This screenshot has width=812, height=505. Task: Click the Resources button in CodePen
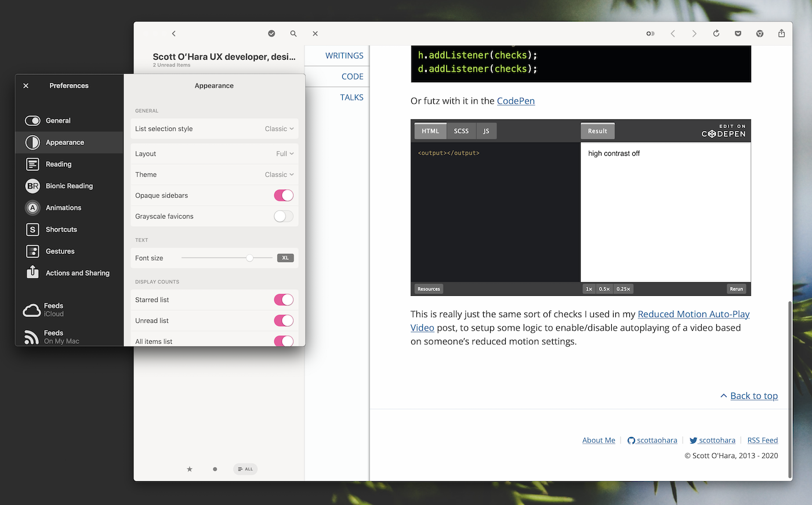point(429,289)
